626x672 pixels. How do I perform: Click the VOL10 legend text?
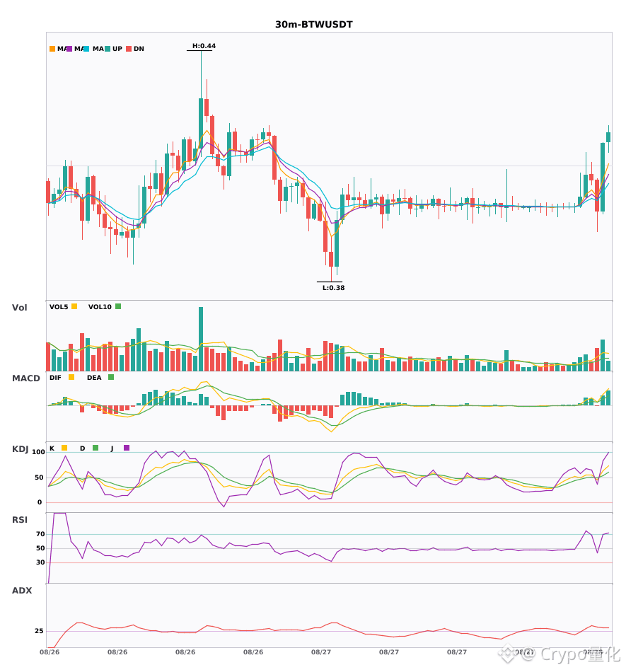tap(100, 307)
